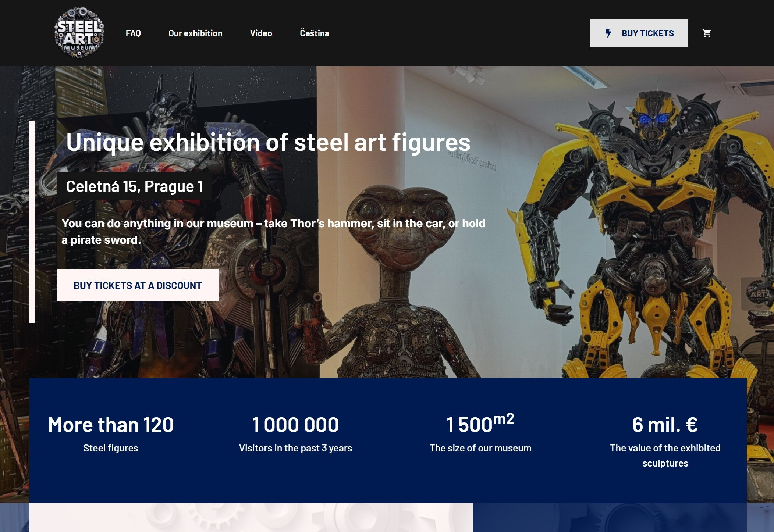
Task: Click the 'More than 120' statistic
Action: [111, 425]
